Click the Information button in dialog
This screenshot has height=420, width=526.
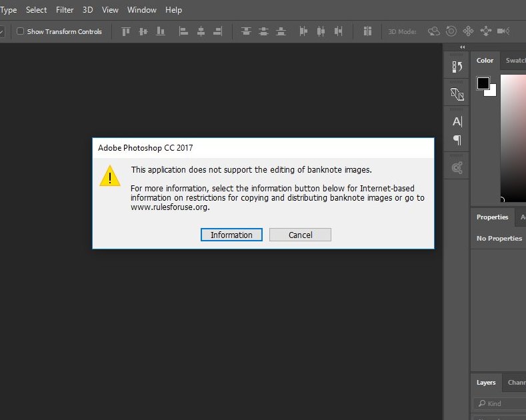(x=231, y=235)
